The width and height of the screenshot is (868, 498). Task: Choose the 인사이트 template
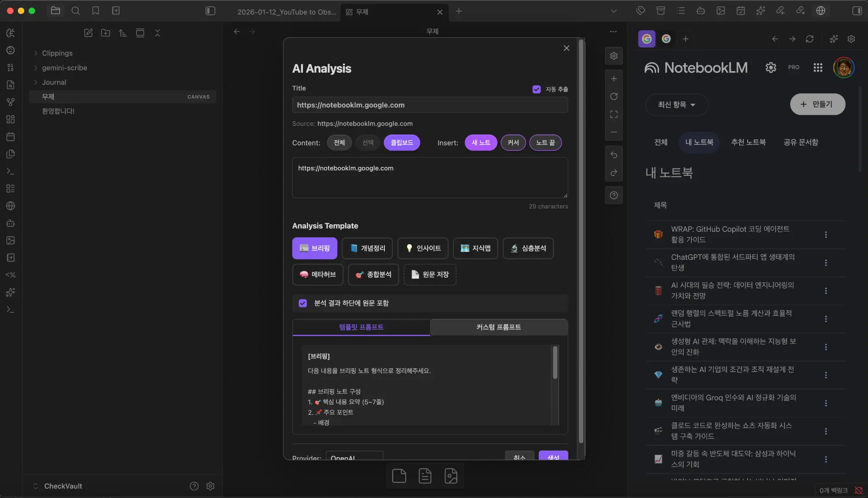tap(423, 248)
